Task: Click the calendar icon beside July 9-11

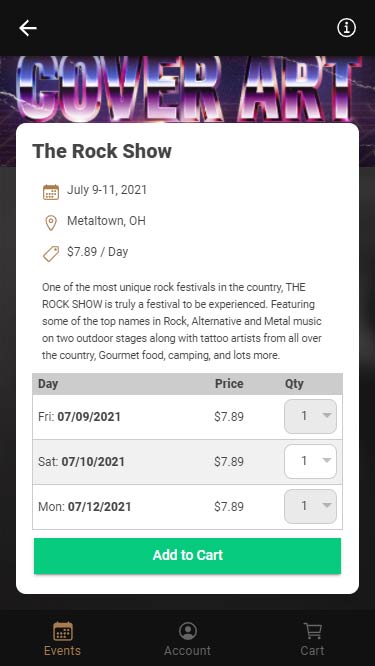Action: pos(51,192)
